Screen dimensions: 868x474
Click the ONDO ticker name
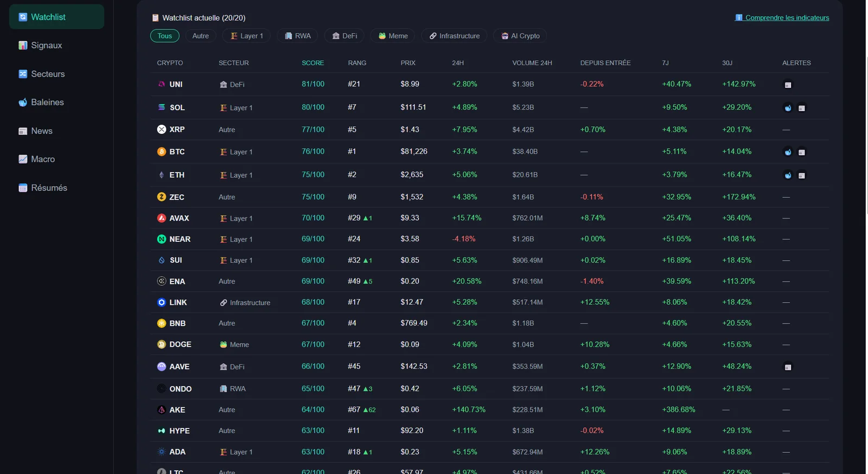click(180, 389)
